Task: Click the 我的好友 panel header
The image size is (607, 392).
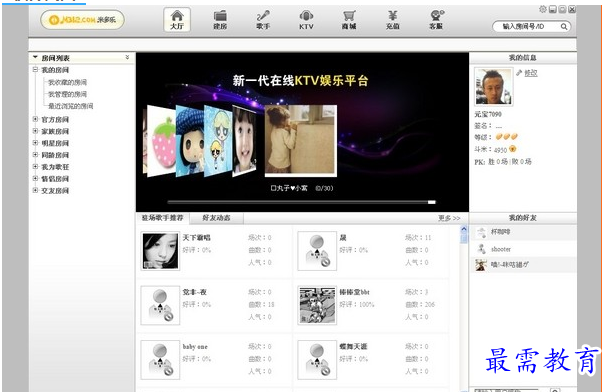Action: tap(523, 218)
